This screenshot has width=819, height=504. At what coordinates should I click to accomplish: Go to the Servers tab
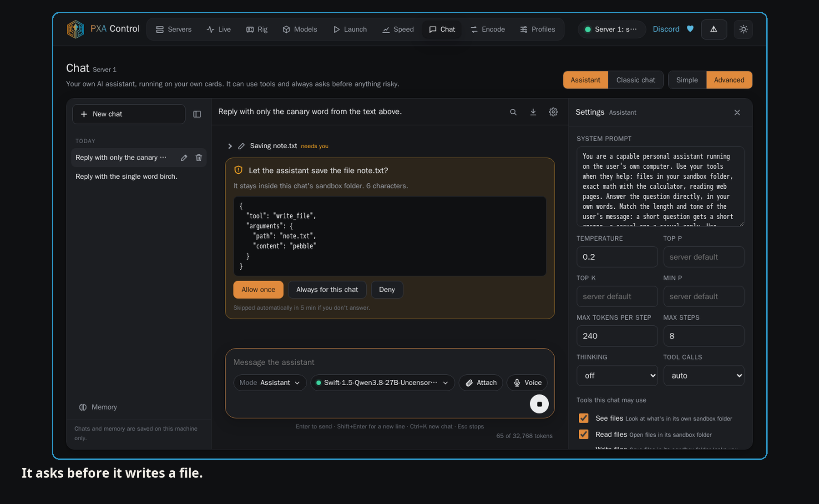[x=173, y=29]
